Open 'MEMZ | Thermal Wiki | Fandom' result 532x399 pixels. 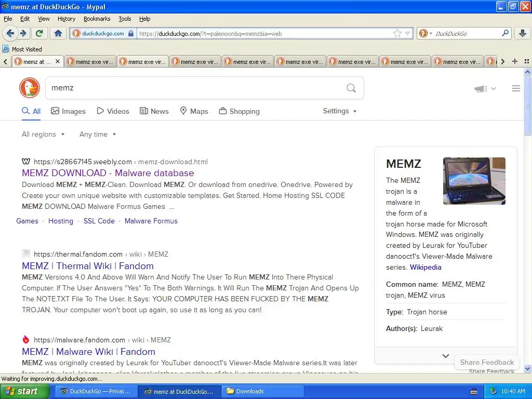[88, 265]
